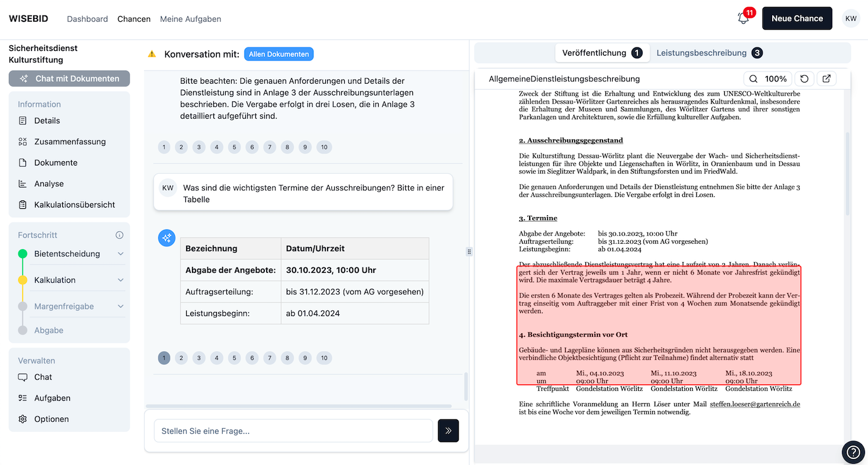The height and width of the screenshot is (465, 868).
Task: Click the warning triangle beside Konversation mit
Action: (152, 54)
